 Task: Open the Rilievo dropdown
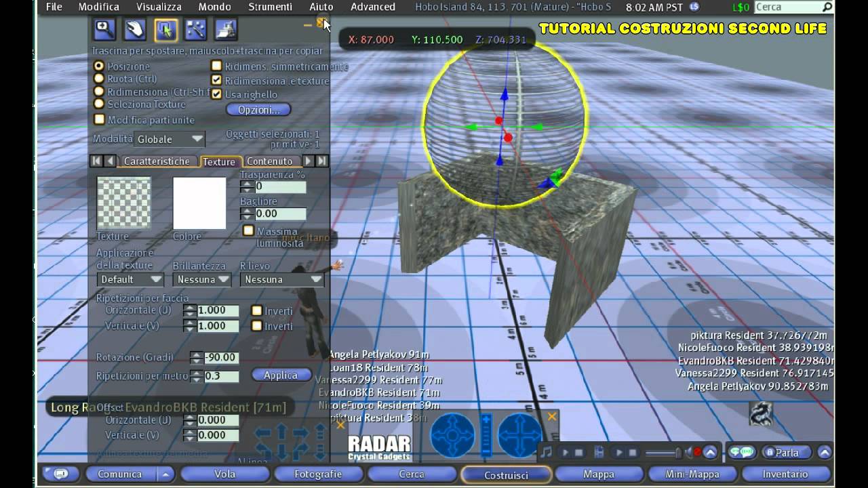(282, 279)
